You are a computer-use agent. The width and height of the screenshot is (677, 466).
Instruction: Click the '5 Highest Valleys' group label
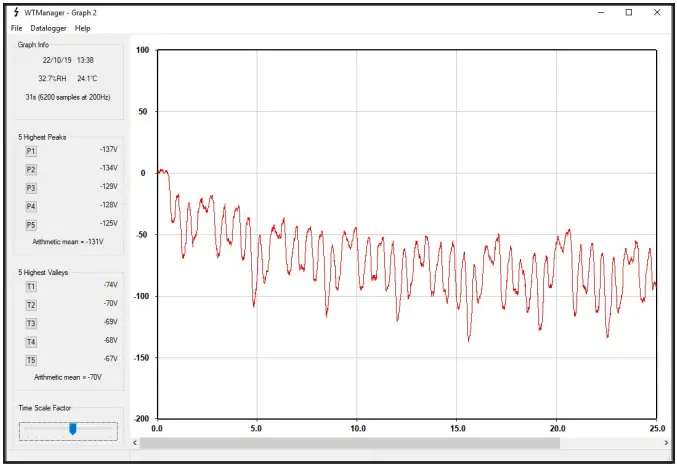pos(43,273)
